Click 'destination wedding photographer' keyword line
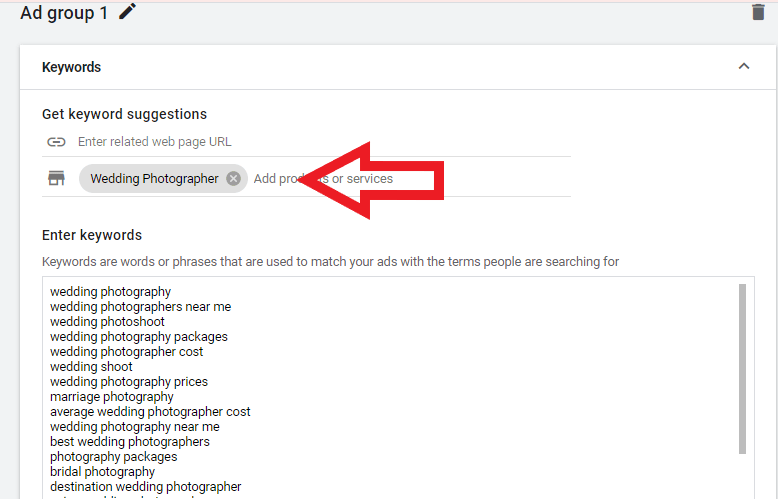 145,487
